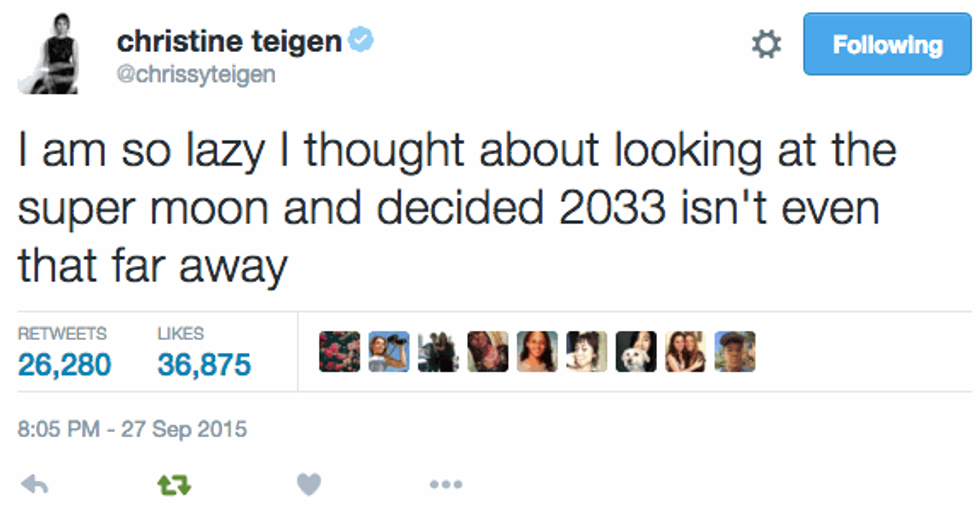Open the three-dot more options menu
980x510 pixels.
tap(445, 485)
